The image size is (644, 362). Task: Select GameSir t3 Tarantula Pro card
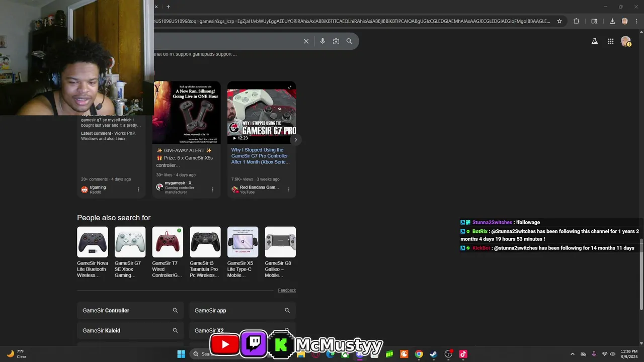(205, 252)
